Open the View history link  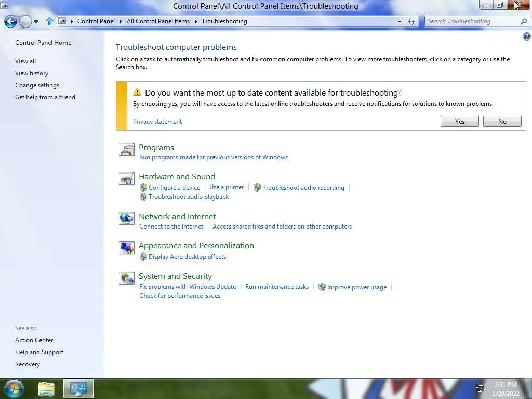tap(32, 73)
